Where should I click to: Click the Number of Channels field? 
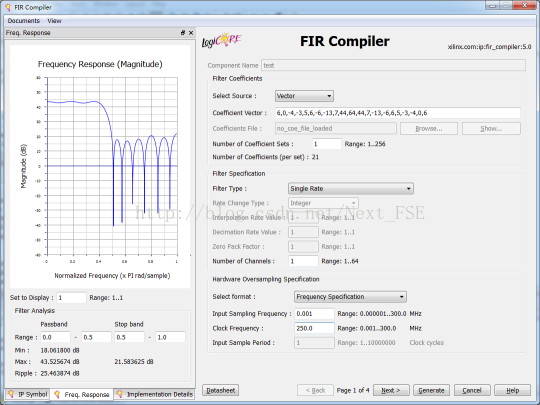pos(303,261)
